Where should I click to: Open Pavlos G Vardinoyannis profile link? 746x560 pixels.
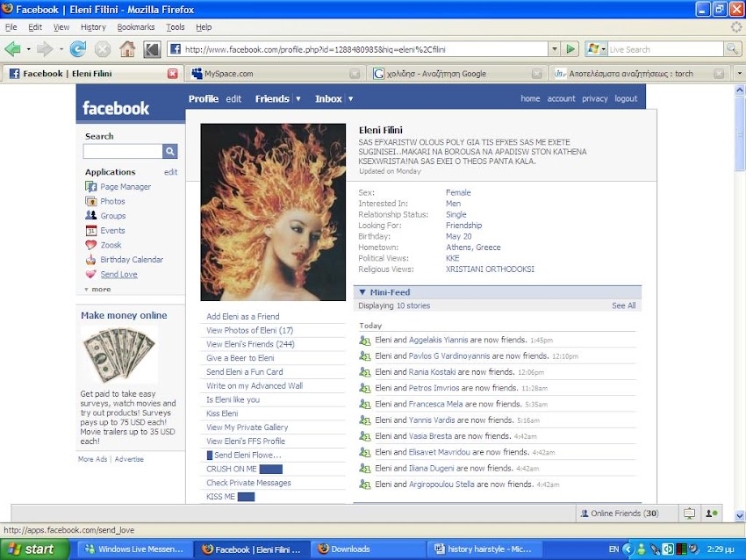(449, 355)
